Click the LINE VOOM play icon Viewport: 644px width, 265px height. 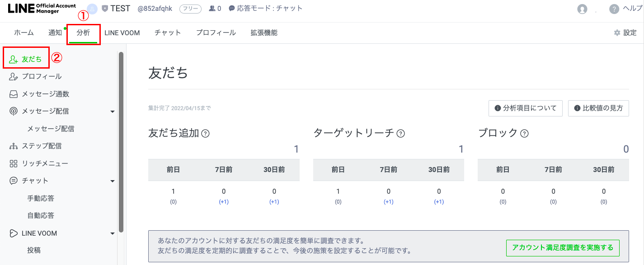pyautogui.click(x=14, y=233)
